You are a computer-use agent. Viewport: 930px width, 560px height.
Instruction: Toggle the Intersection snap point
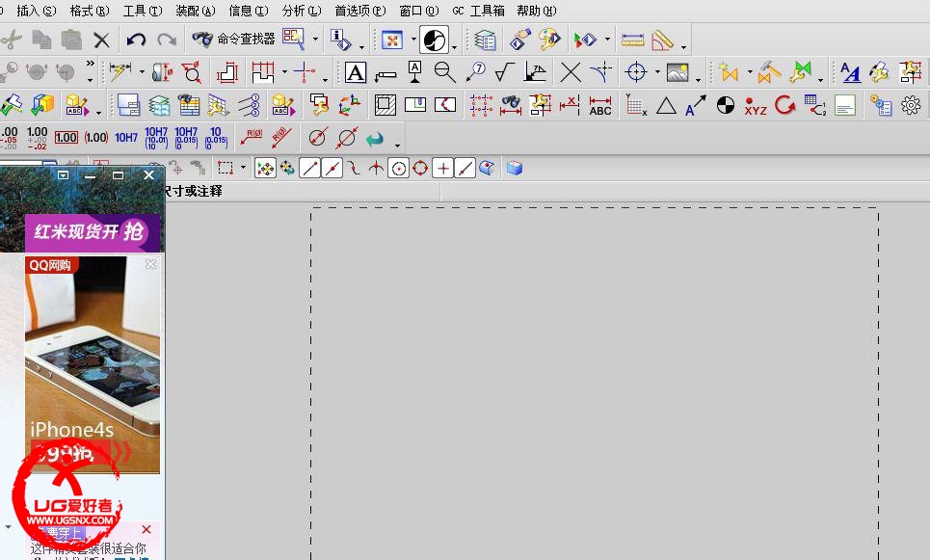coord(376,169)
